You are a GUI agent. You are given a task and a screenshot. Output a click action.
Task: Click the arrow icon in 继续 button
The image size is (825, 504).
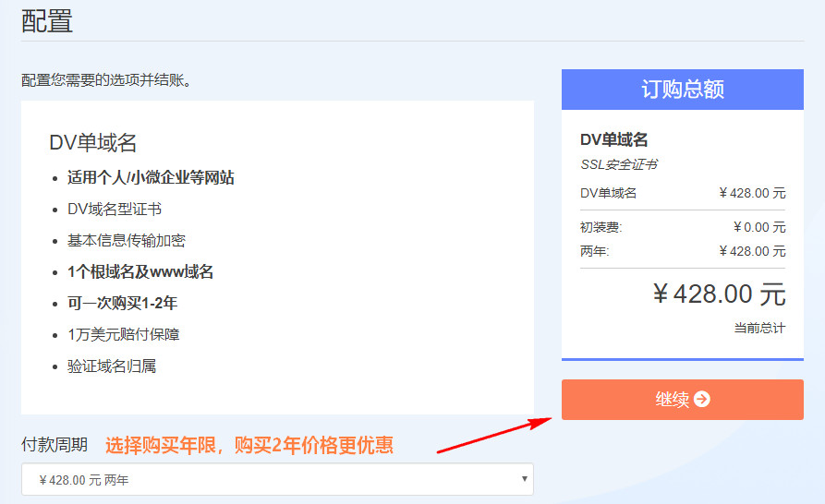(702, 400)
